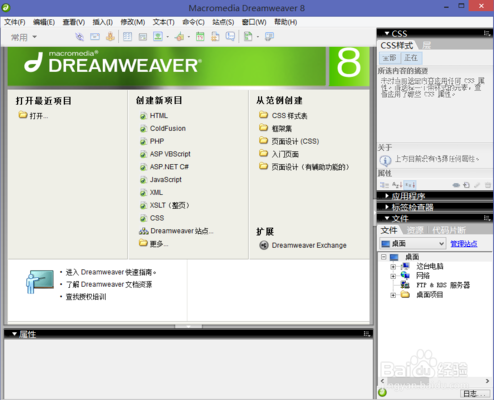Expand the 桌面项目 tree node

point(393,295)
